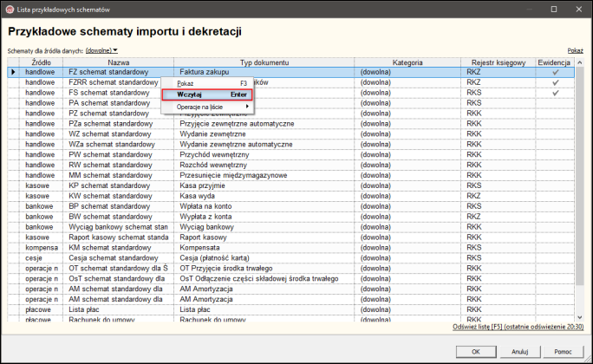Toggle Ewidencja checkmark for FS schemat standardowy
The image size is (593, 364).
click(x=555, y=93)
